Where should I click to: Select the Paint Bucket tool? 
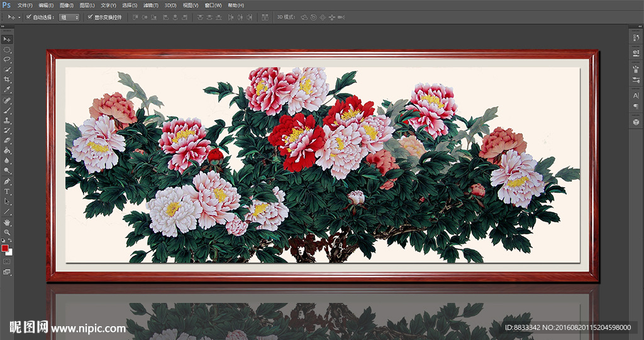click(7, 151)
